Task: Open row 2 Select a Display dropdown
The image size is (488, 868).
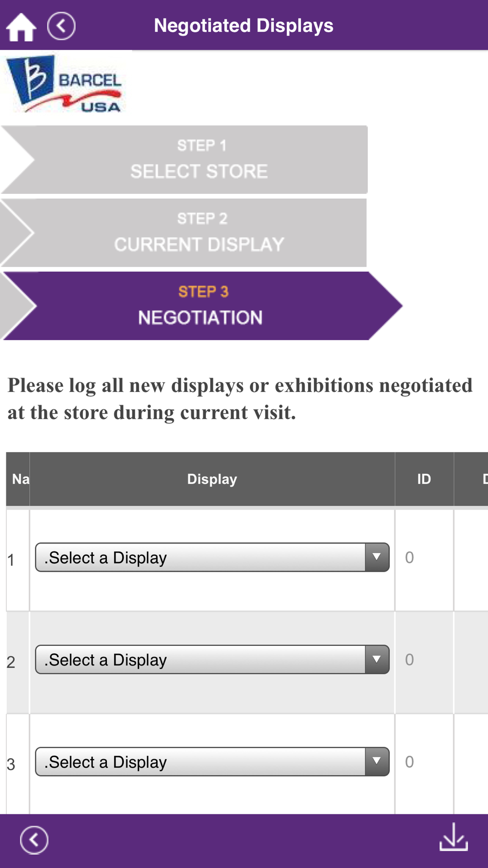Action: pyautogui.click(x=212, y=660)
